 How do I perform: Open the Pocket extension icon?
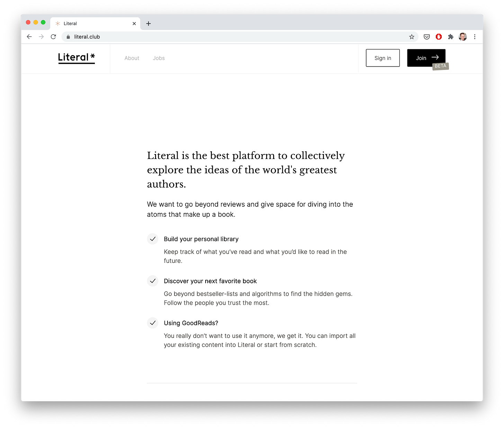[427, 37]
